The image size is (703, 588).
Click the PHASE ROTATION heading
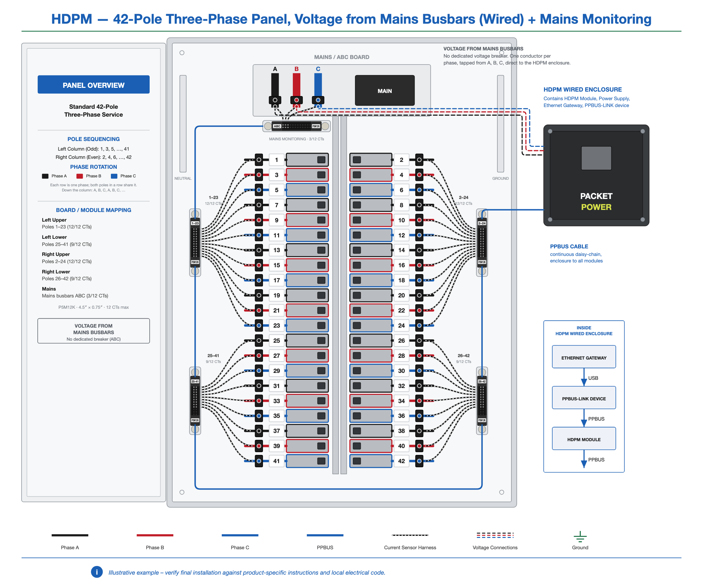[x=93, y=167]
